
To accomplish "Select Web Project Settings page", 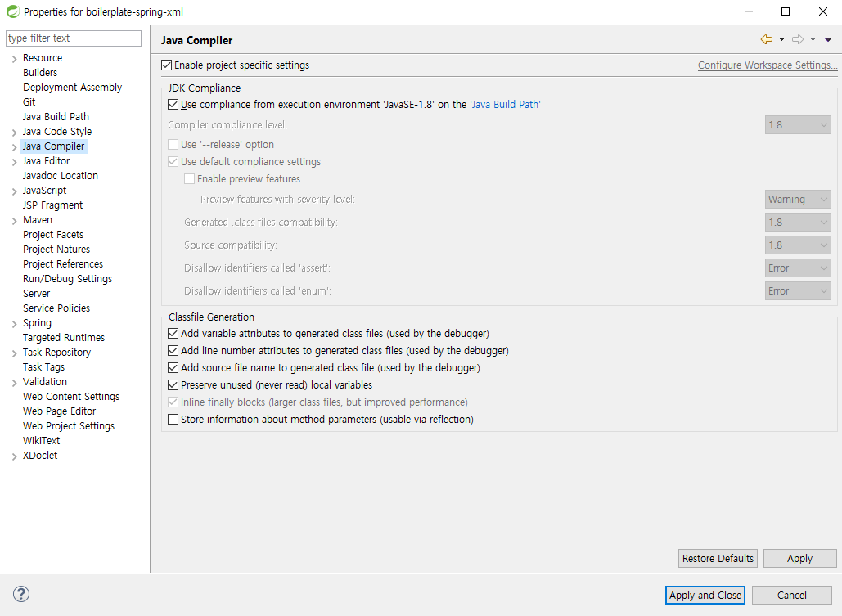I will point(68,426).
